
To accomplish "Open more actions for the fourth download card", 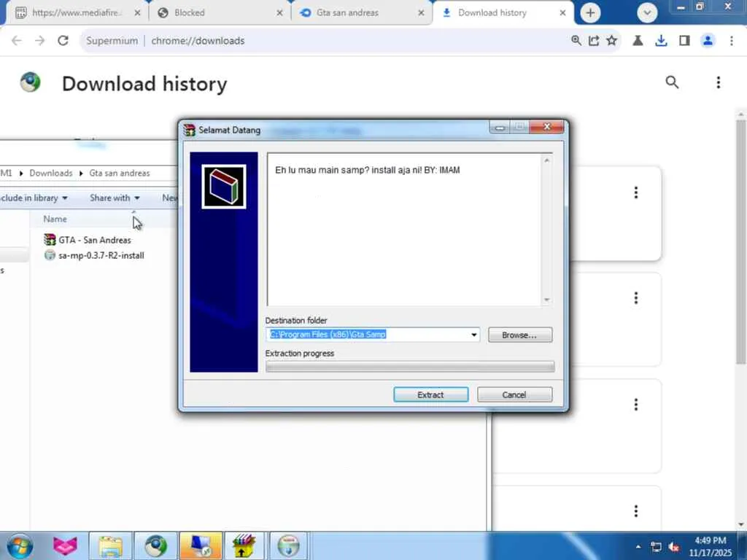I will click(636, 511).
